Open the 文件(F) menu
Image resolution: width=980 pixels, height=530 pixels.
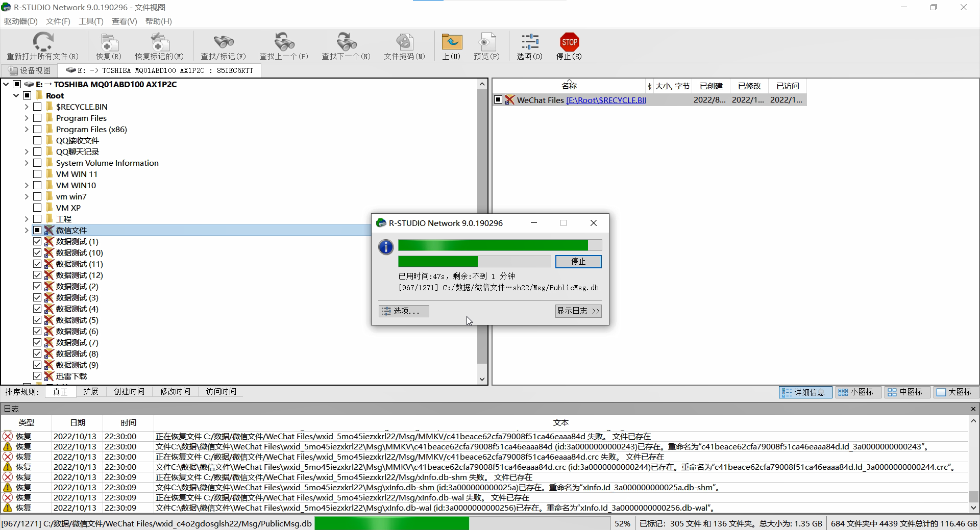[x=58, y=21]
